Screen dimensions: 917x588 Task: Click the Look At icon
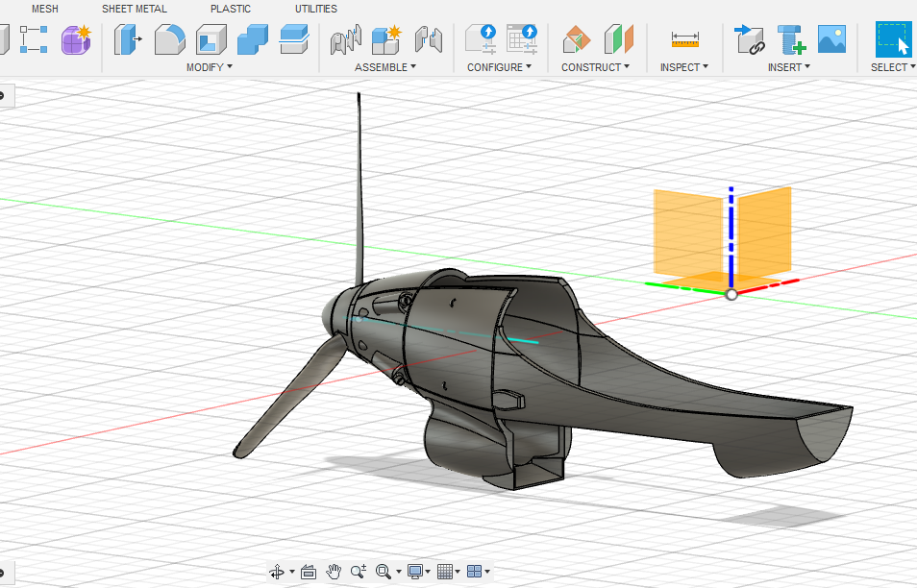pos(309,572)
